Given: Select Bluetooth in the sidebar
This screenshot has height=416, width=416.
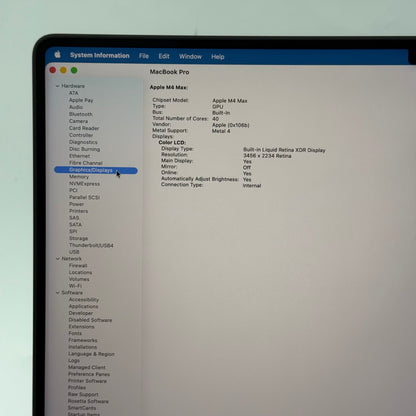Looking at the screenshot, I should 81,114.
